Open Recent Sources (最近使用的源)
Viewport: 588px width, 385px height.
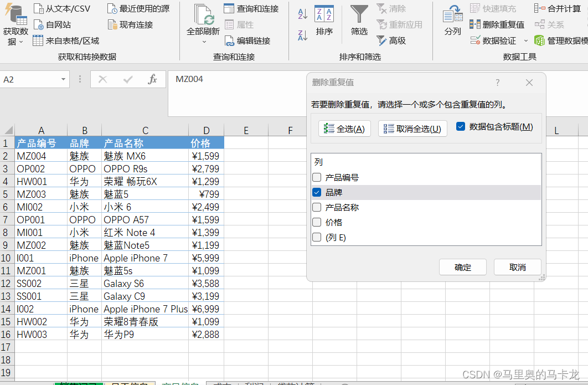(x=138, y=9)
